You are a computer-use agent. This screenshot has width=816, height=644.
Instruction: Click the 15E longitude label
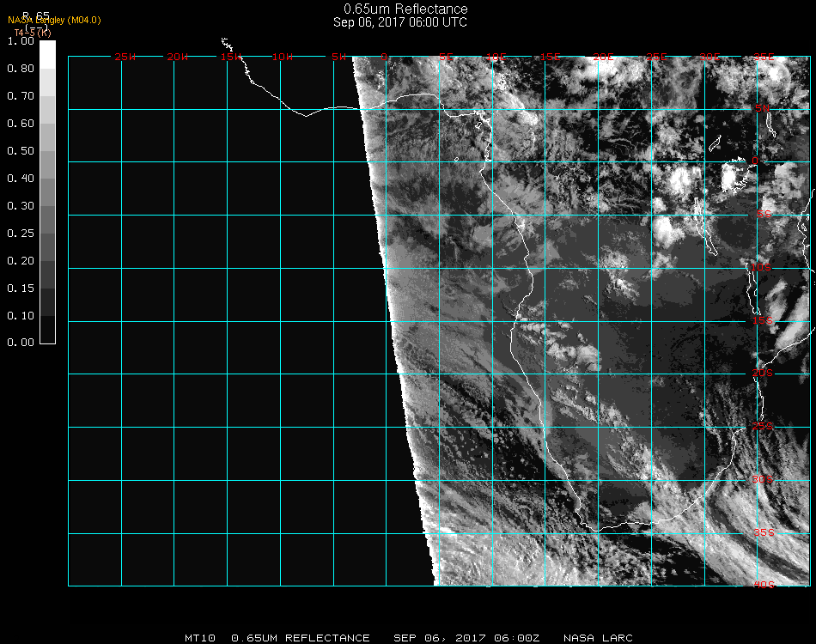point(550,57)
